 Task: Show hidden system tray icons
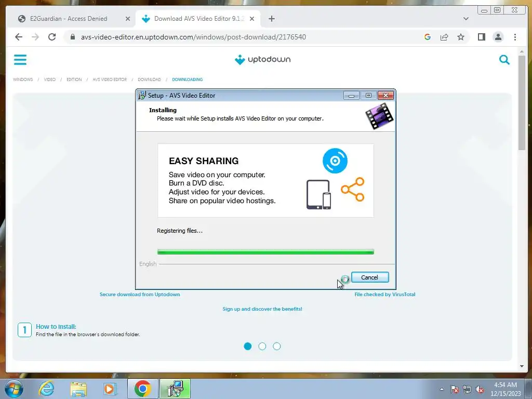coord(442,389)
